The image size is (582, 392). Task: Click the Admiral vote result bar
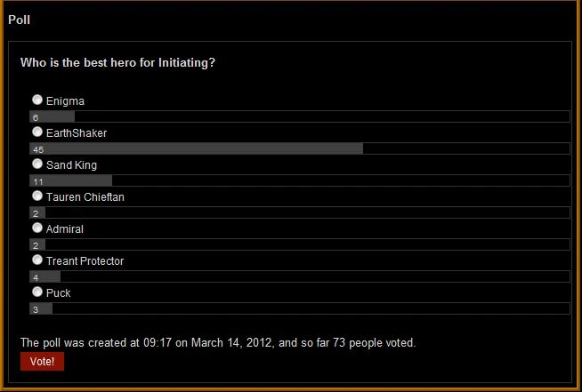(x=37, y=244)
